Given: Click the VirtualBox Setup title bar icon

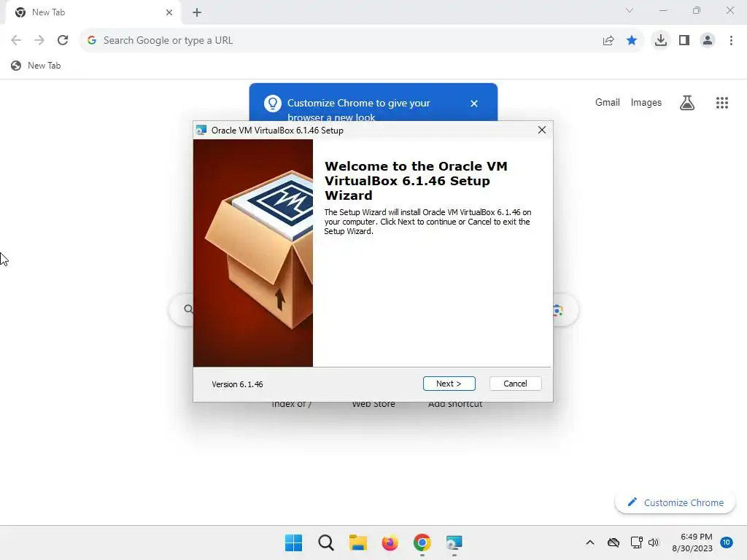Looking at the screenshot, I should tap(201, 130).
